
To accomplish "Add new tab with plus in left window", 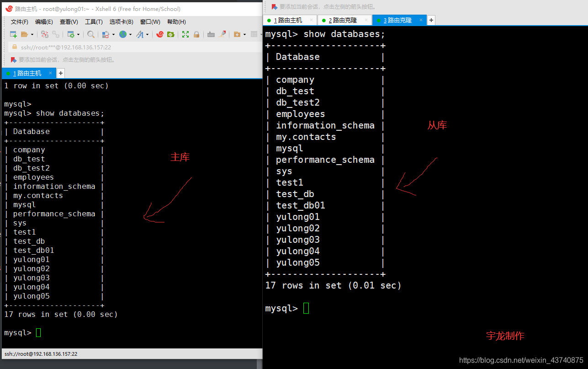I will tap(60, 73).
